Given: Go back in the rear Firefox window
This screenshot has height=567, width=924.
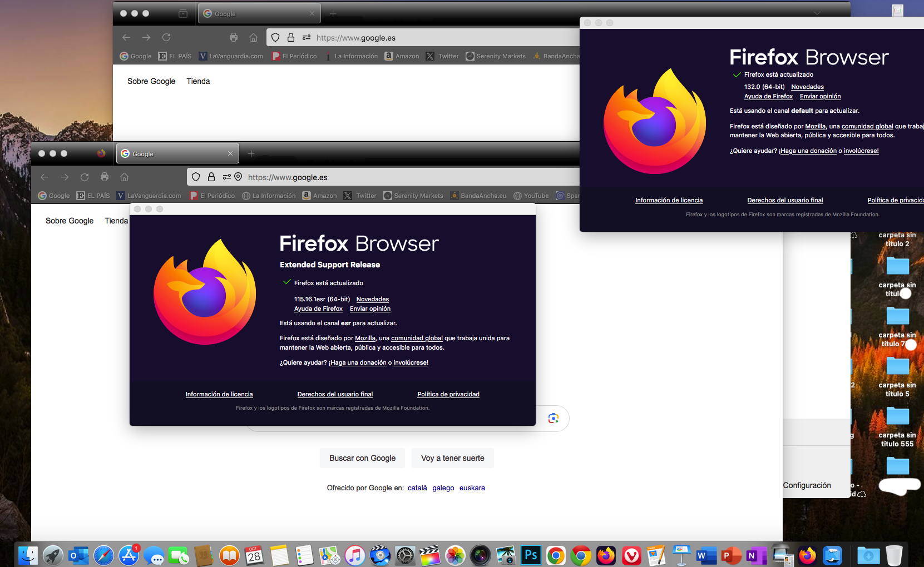Looking at the screenshot, I should pyautogui.click(x=126, y=37).
